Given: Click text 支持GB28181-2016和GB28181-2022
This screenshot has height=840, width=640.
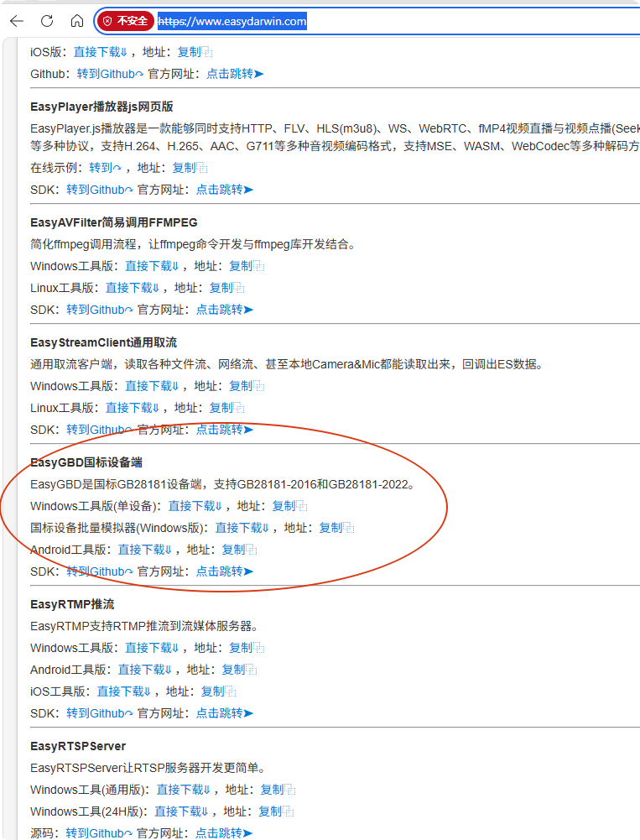Looking at the screenshot, I should tap(312, 484).
